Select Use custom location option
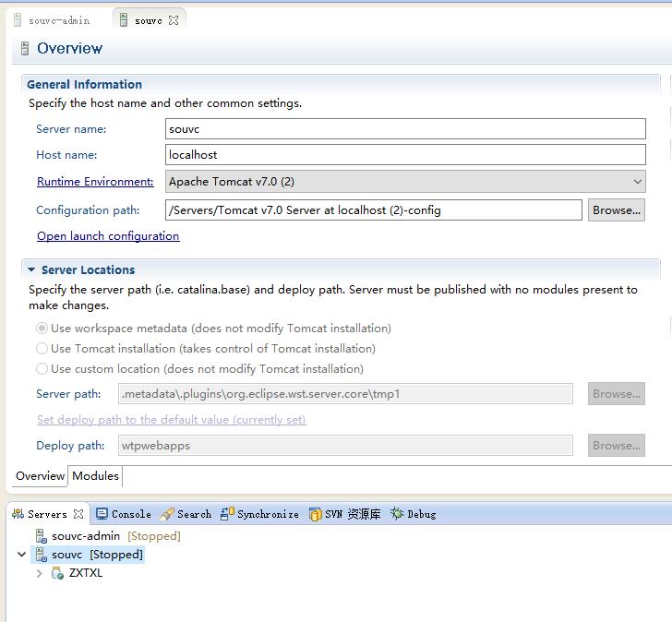This screenshot has width=672, height=622. point(42,369)
